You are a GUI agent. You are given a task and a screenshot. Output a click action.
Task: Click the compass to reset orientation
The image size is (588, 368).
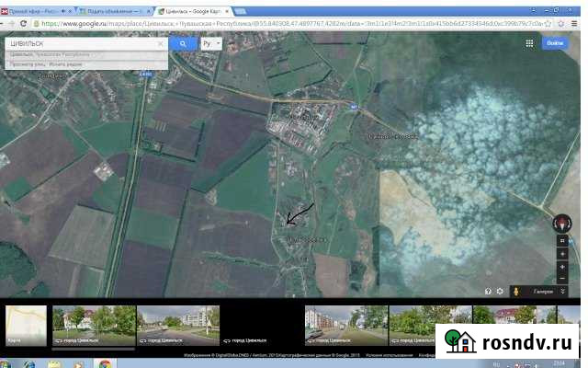tap(561, 224)
